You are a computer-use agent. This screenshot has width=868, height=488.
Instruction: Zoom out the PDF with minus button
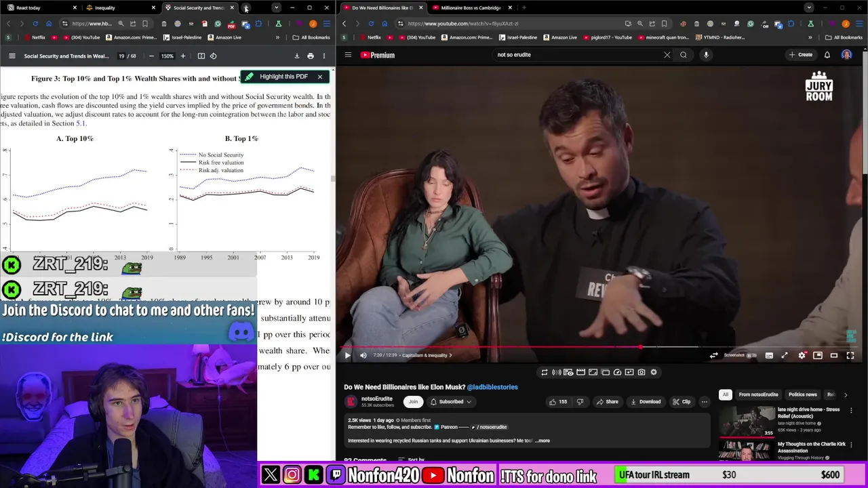pyautogui.click(x=151, y=56)
